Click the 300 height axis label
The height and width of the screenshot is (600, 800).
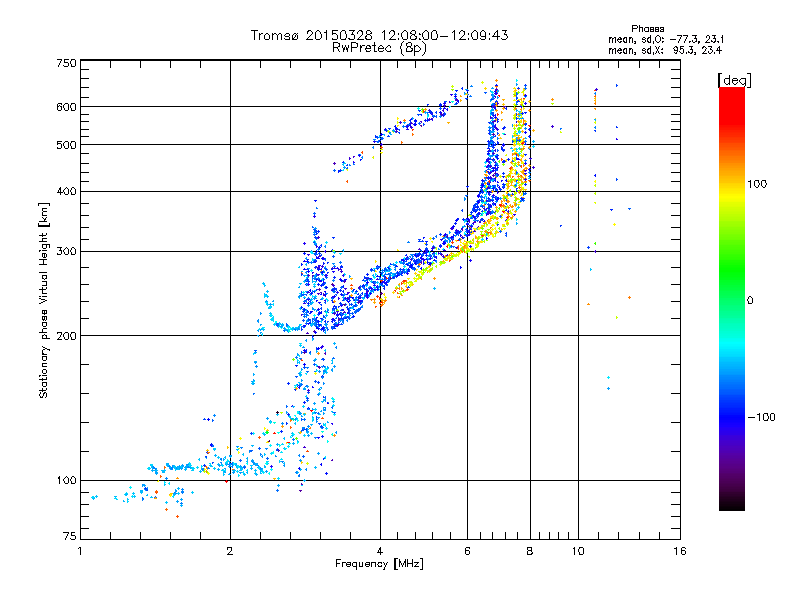pyautogui.click(x=66, y=252)
